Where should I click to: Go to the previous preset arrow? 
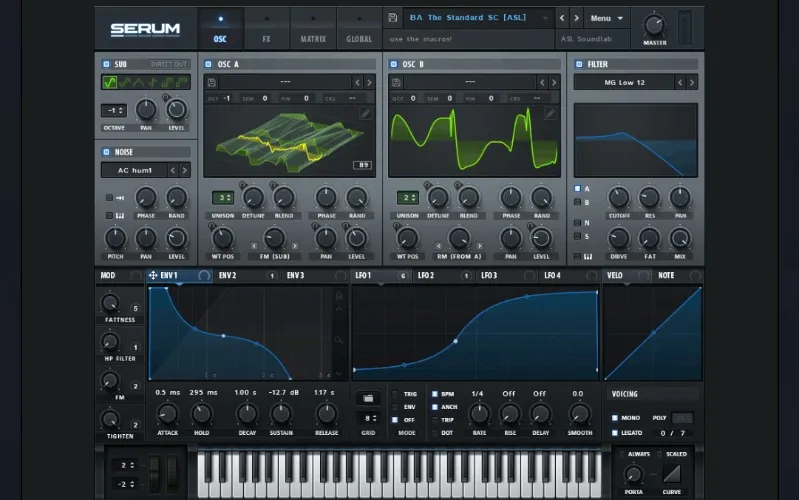[x=562, y=18]
